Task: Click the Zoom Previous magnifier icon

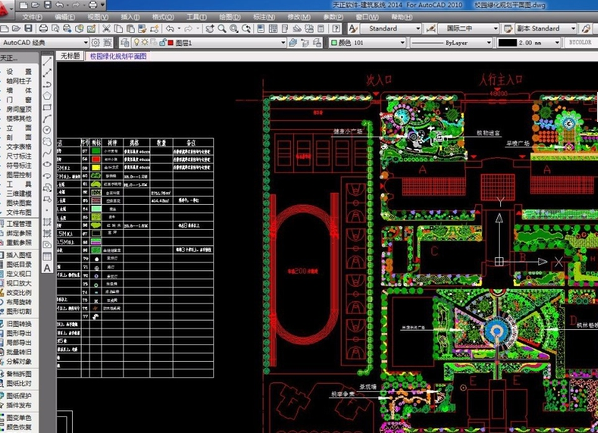Action: click(246, 29)
